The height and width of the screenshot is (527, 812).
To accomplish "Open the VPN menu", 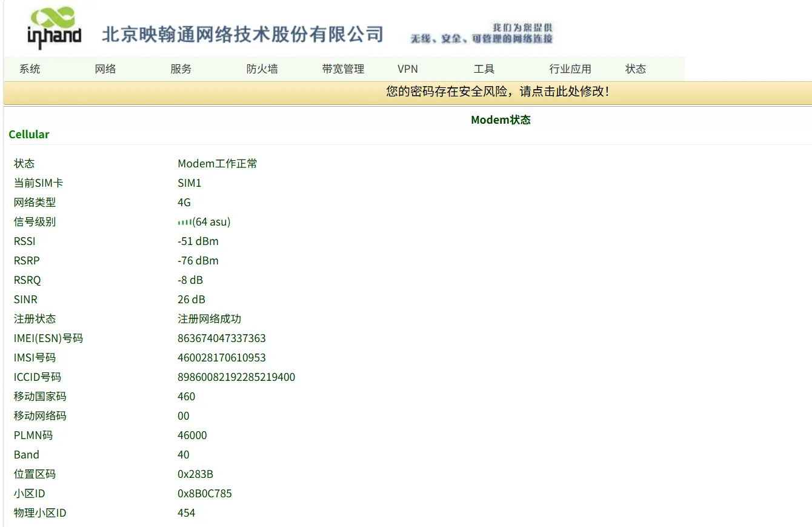I will 408,69.
